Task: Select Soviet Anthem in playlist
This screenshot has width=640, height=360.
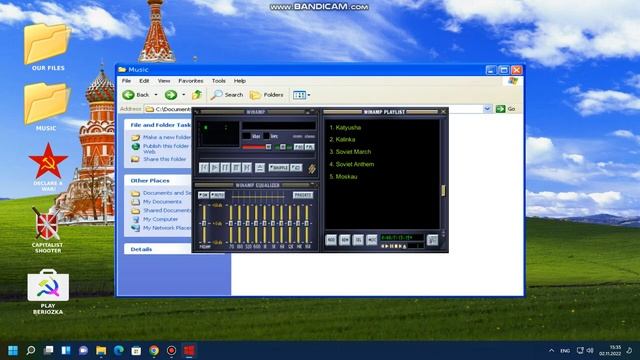Action: [x=352, y=164]
